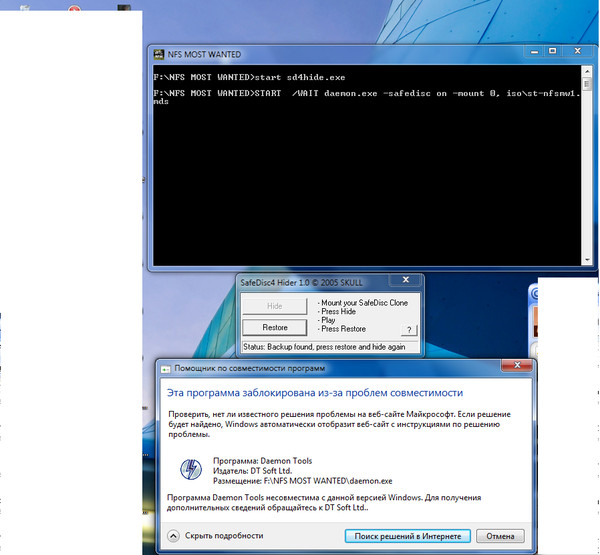Click the Restore button in SafeDisc4 Hider
Viewport: 600px width, 555px height.
point(274,328)
